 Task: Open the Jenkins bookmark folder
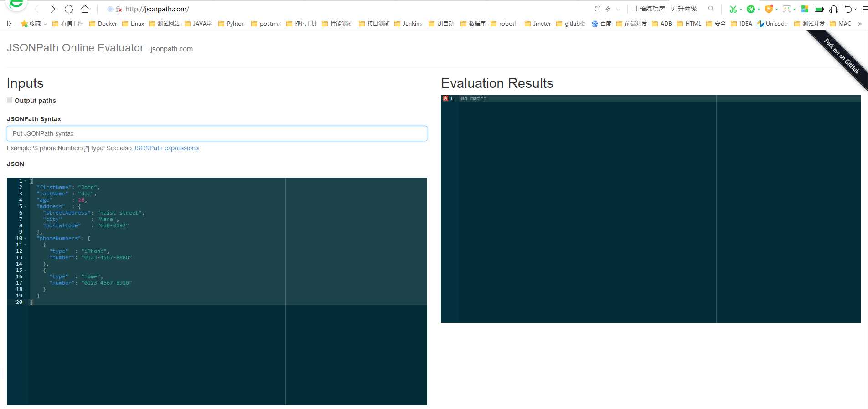[x=408, y=24]
